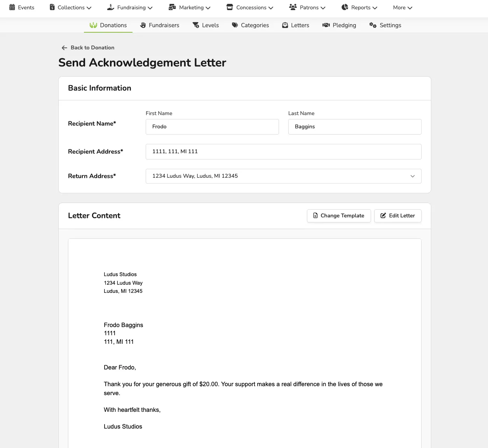Click the Recipient Name* label
The width and height of the screenshot is (488, 448).
point(92,124)
